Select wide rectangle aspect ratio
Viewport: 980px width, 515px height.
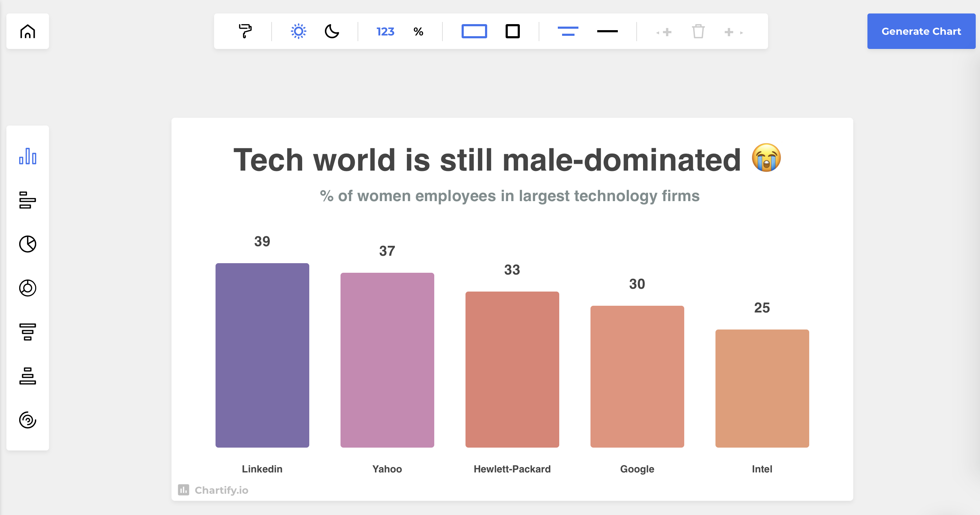pyautogui.click(x=474, y=31)
